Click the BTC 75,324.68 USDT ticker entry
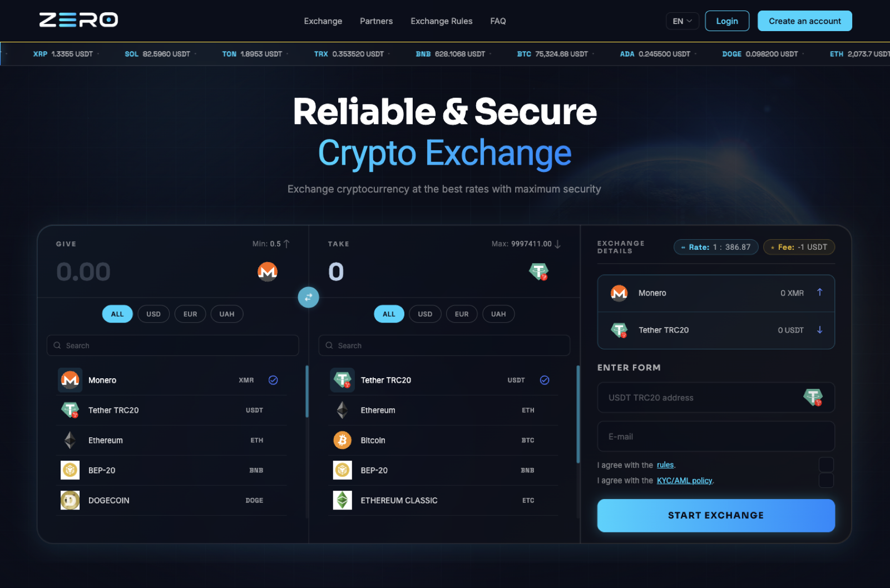 [552, 54]
